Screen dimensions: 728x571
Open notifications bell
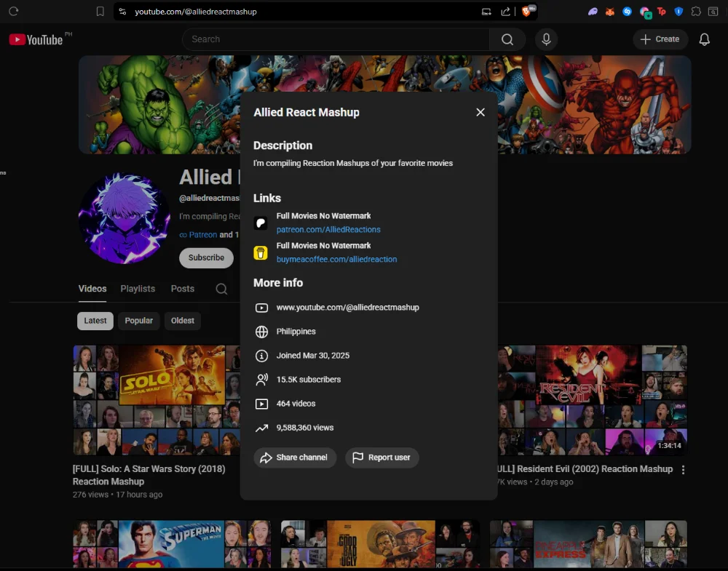pyautogui.click(x=704, y=39)
